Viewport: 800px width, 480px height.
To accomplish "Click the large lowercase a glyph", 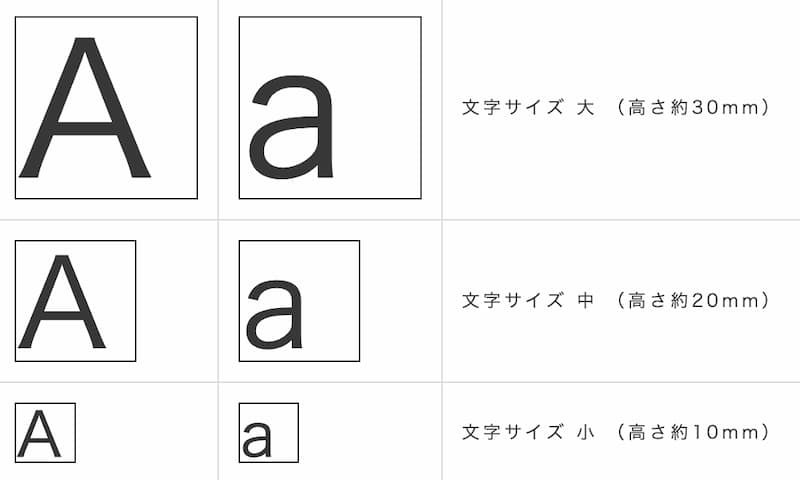I will pyautogui.click(x=291, y=128).
